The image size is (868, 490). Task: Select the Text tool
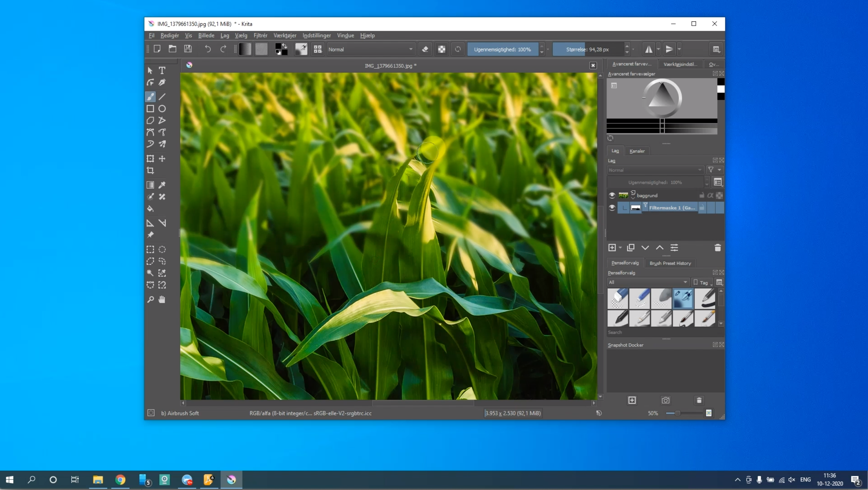[162, 70]
